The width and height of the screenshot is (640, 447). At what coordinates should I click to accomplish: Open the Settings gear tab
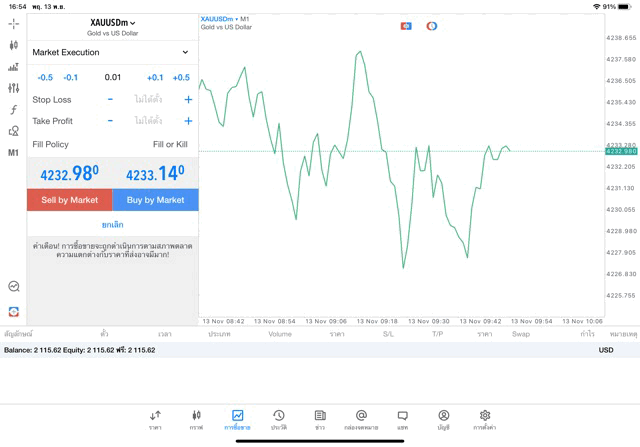coord(485,419)
